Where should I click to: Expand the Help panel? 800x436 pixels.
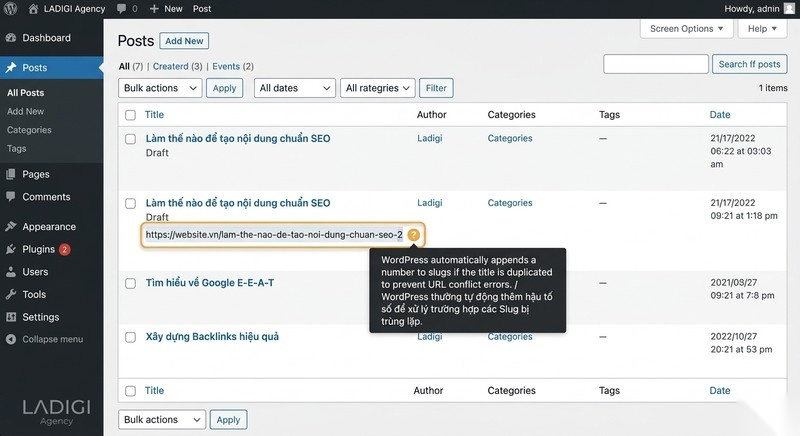[762, 29]
